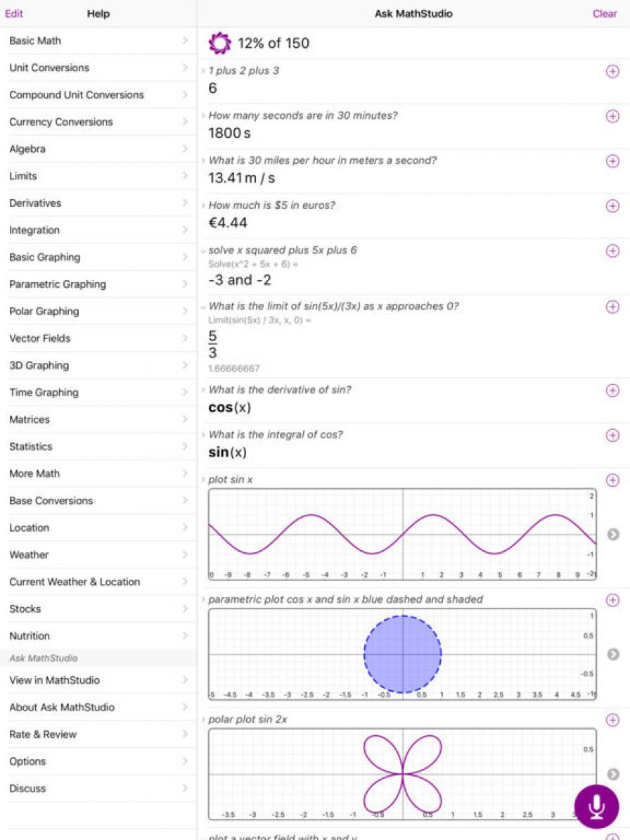Expand the '30 minutes' seconds query chevron
The image size is (630, 840).
point(203,115)
